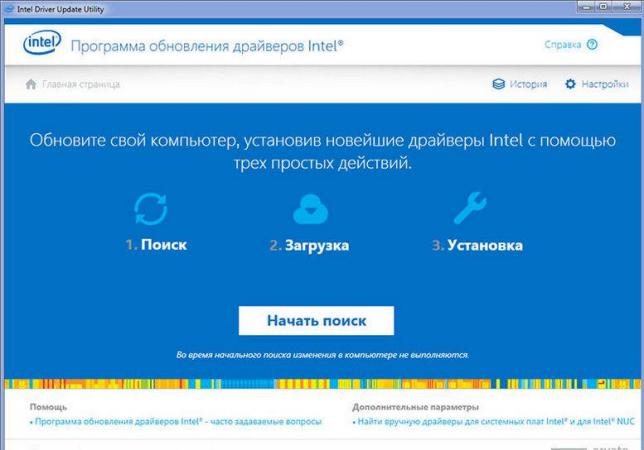Click the Дополнительные параметры heading

(x=415, y=407)
